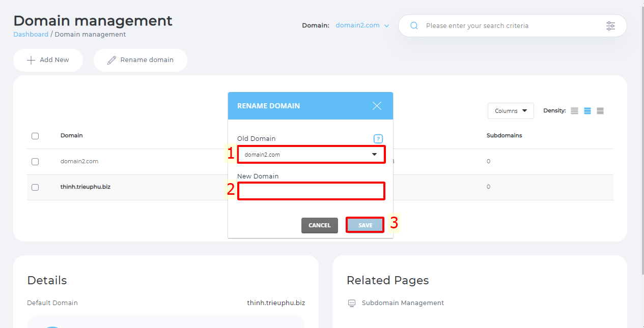Screen dimensions: 644x328
Task: Open the domain2.com domain selector
Action: (x=362, y=25)
